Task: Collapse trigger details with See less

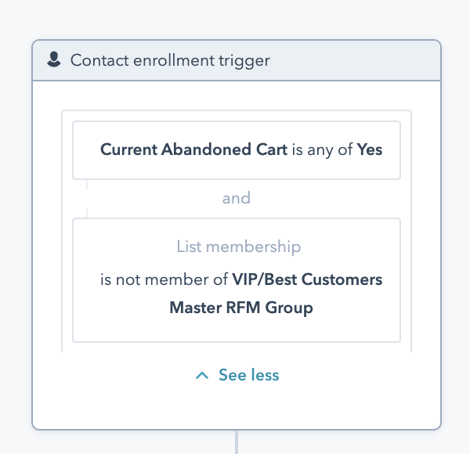Action: pos(237,375)
